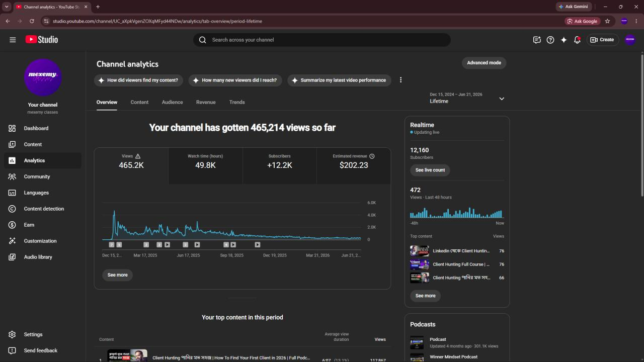644x362 pixels.
Task: Expand the Lifetime date range dropdown
Action: 502,99
